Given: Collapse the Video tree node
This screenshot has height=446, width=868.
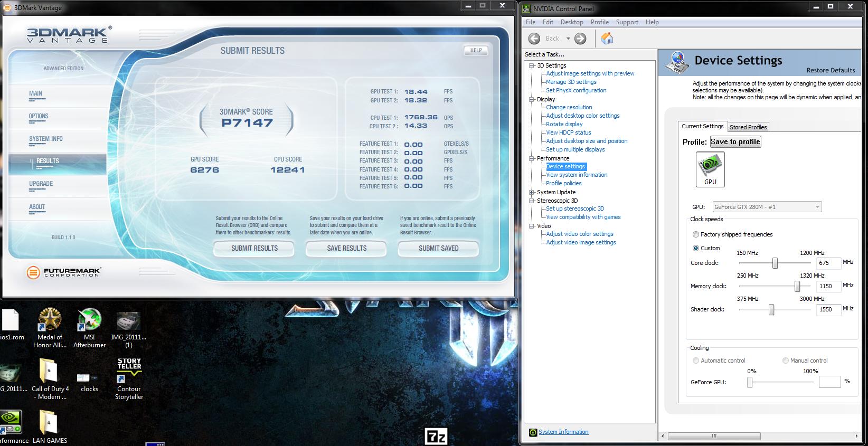Looking at the screenshot, I should click(x=532, y=226).
